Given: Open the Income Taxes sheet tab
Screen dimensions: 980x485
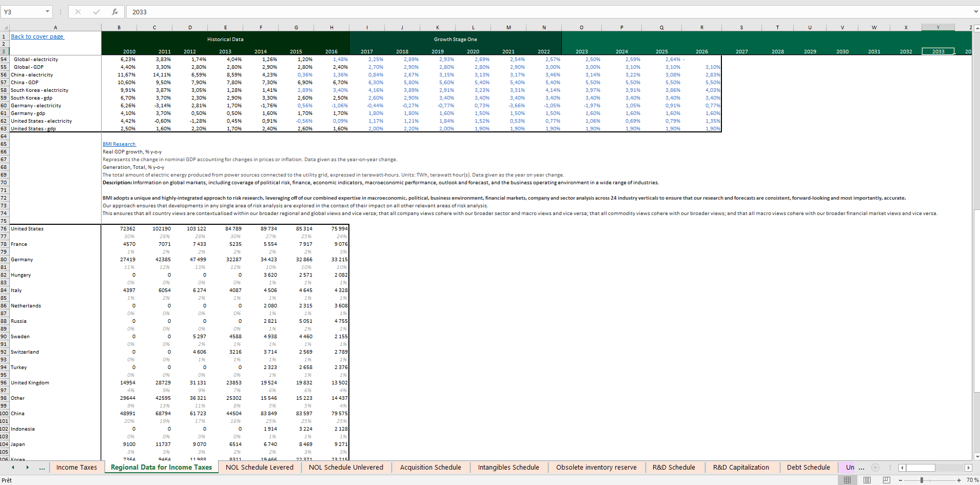Looking at the screenshot, I should coord(76,468).
